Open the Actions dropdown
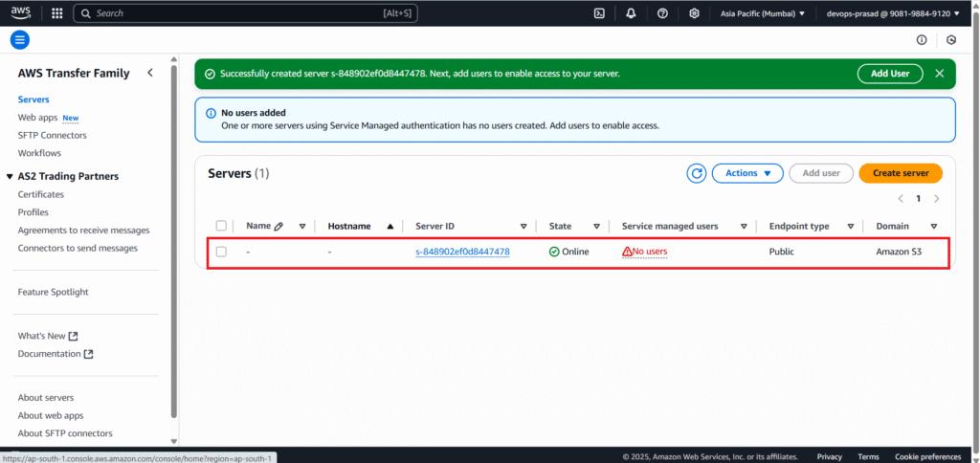This screenshot has width=980, height=463. [747, 173]
